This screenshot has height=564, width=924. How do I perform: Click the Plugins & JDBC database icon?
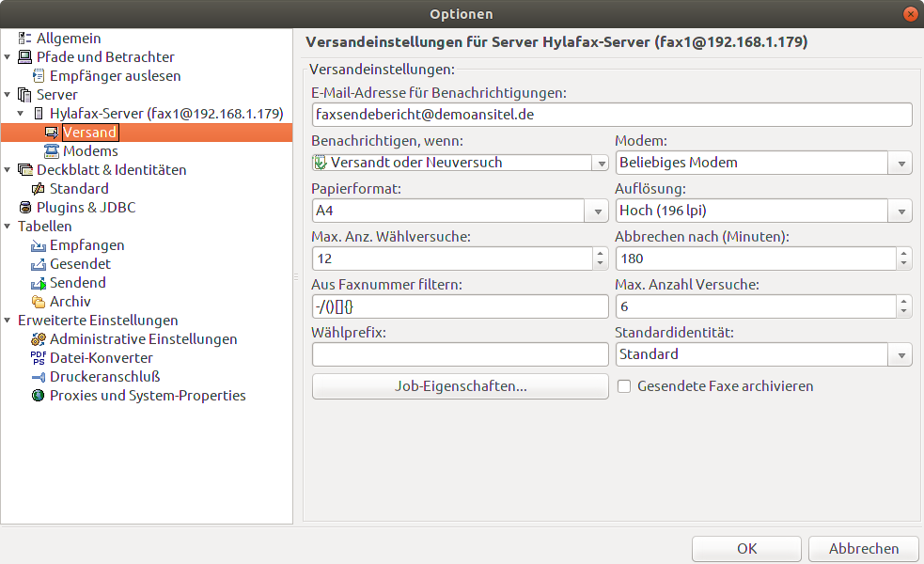coord(25,208)
